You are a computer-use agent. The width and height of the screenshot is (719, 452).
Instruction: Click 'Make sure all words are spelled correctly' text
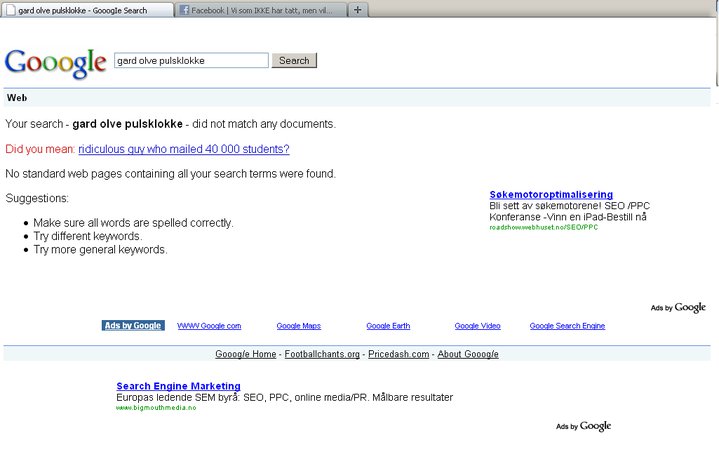point(133,223)
